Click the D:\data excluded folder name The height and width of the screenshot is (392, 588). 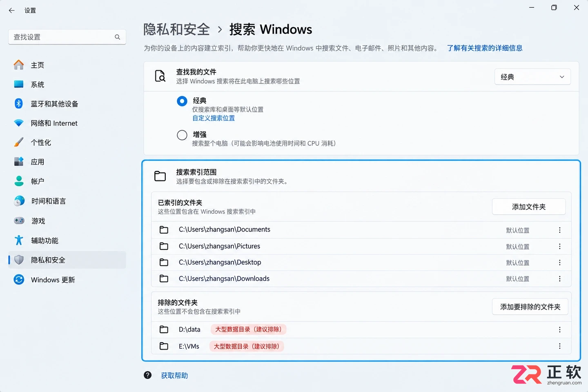tap(189, 330)
